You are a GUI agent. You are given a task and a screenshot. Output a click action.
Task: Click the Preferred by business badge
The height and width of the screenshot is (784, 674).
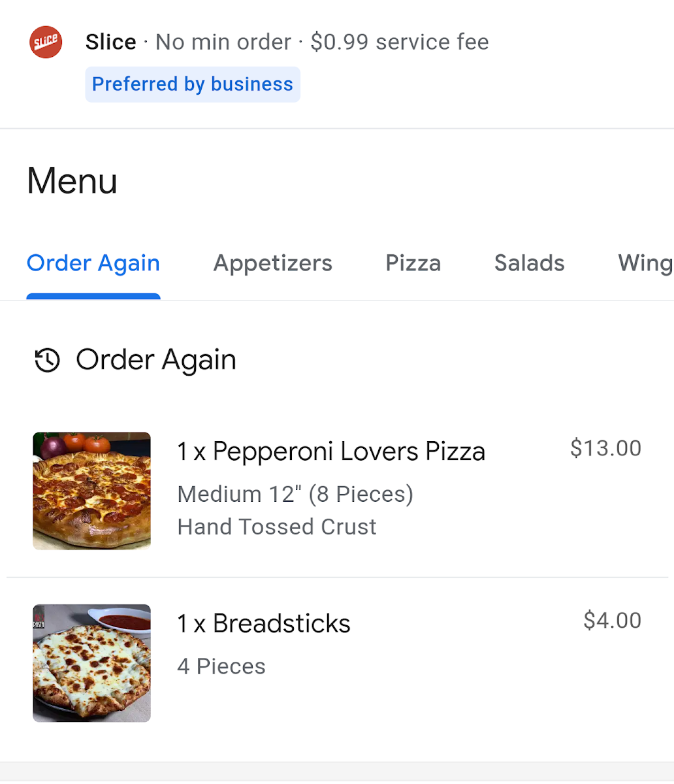(x=193, y=84)
